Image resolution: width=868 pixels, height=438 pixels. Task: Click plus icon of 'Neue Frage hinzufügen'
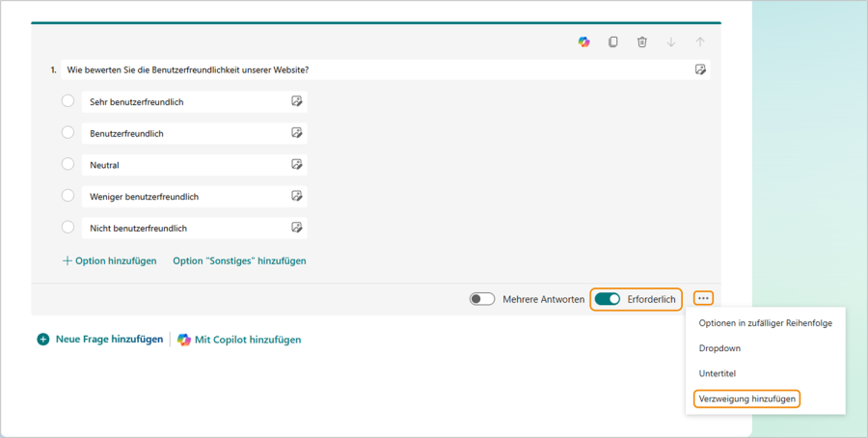pyautogui.click(x=43, y=340)
